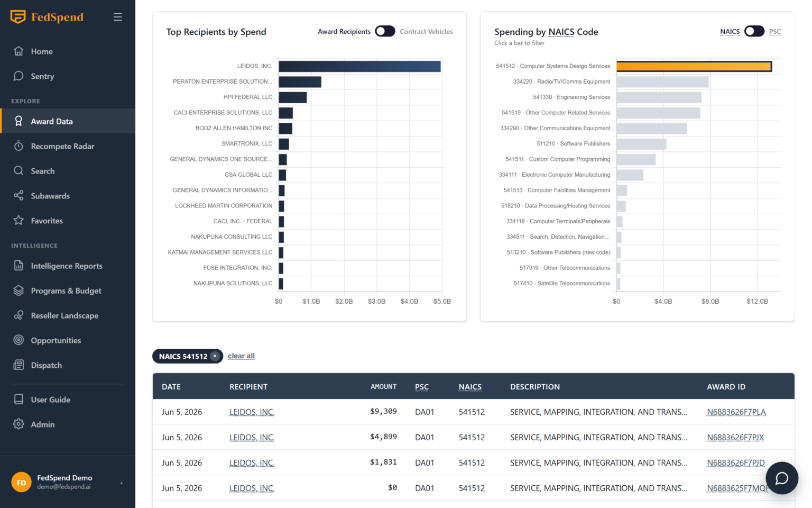Remove the NAICS 541512 filter chip

pyautogui.click(x=215, y=356)
